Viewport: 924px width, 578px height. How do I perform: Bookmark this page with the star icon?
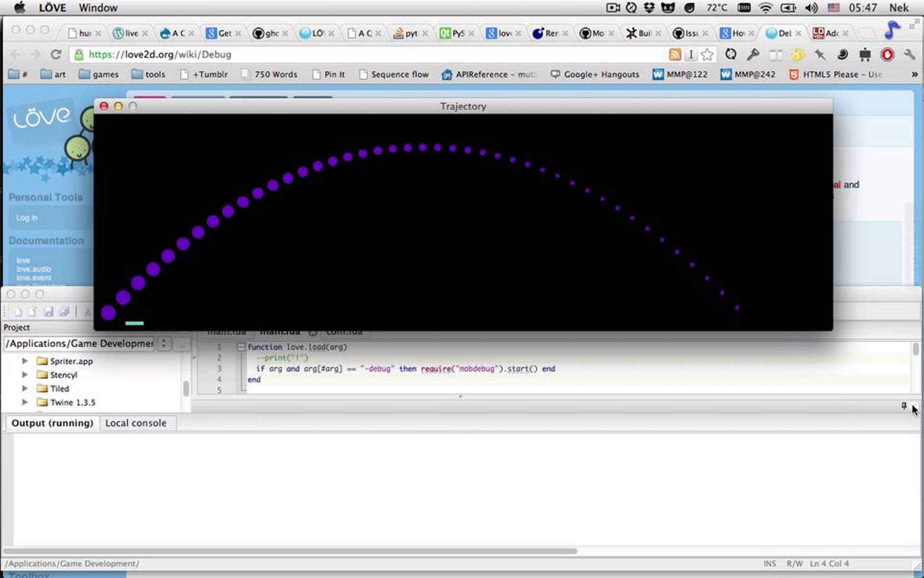pos(707,55)
